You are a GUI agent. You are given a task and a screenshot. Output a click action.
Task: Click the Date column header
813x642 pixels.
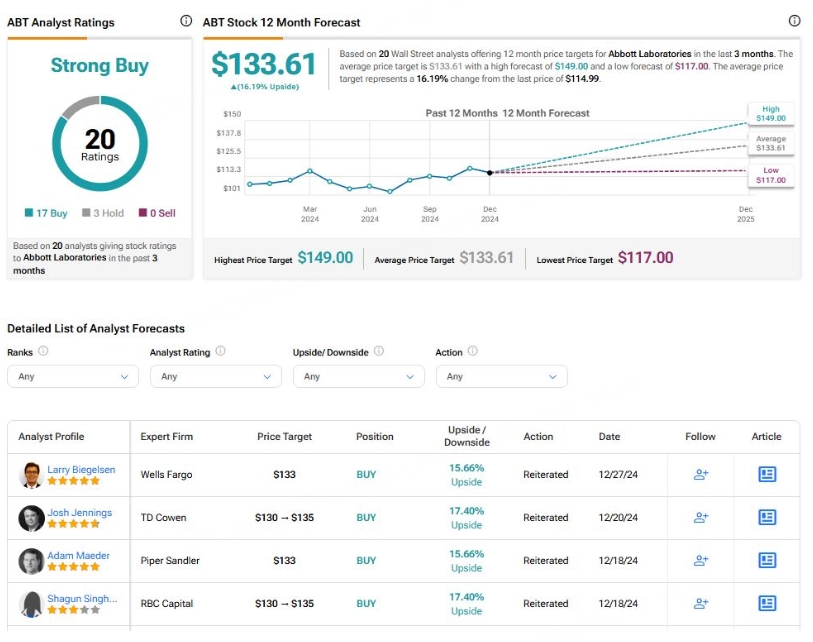[x=609, y=437]
